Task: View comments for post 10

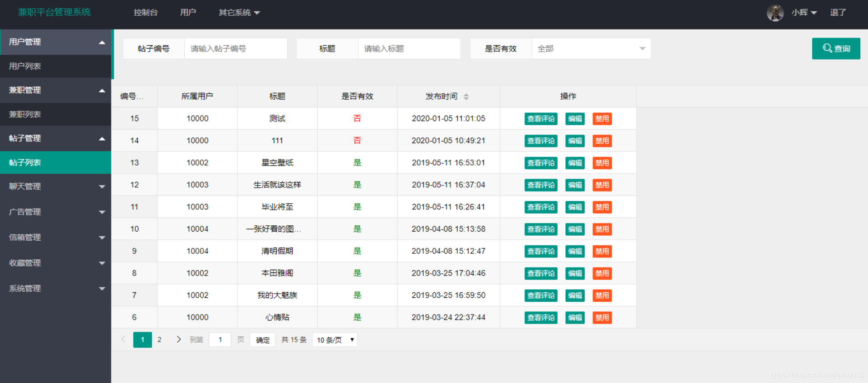Action: click(541, 229)
